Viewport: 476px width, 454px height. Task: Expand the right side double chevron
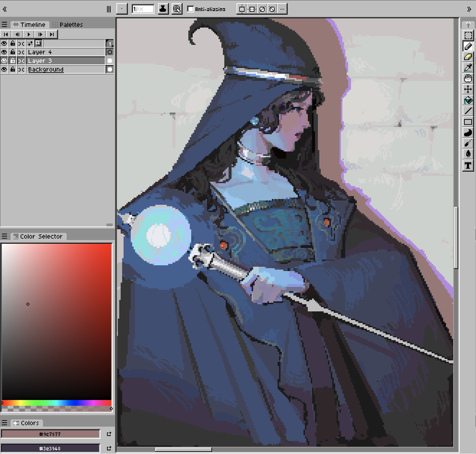pos(470,9)
